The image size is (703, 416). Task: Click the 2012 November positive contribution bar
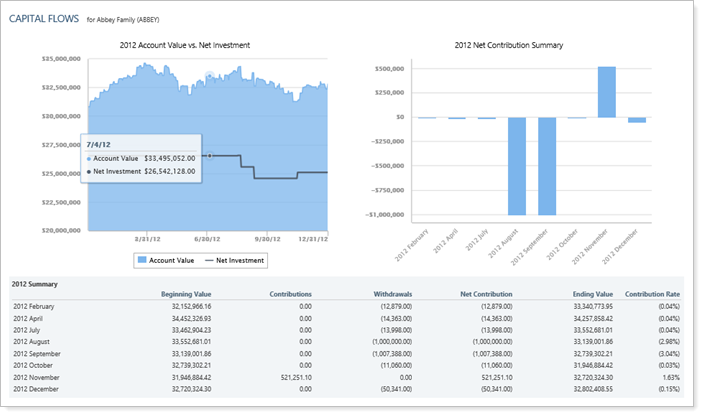click(606, 92)
